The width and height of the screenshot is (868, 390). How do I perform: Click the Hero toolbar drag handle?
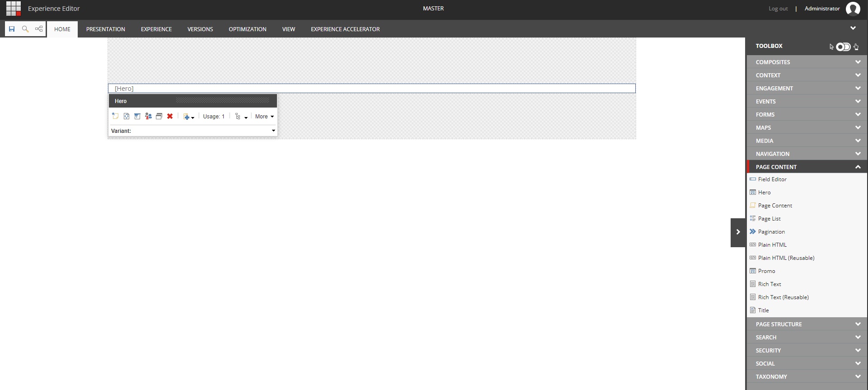[222, 100]
